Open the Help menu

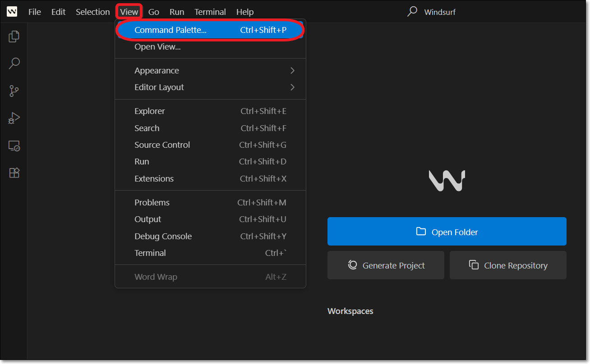[245, 12]
